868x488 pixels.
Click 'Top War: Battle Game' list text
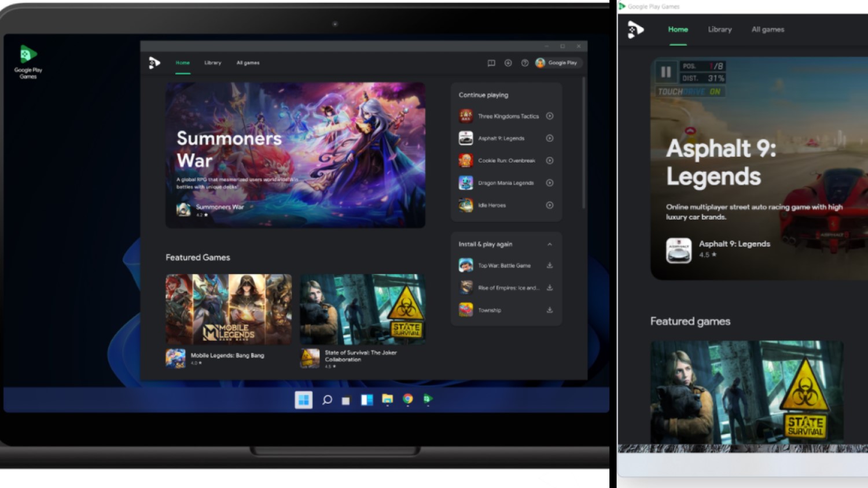click(x=504, y=265)
